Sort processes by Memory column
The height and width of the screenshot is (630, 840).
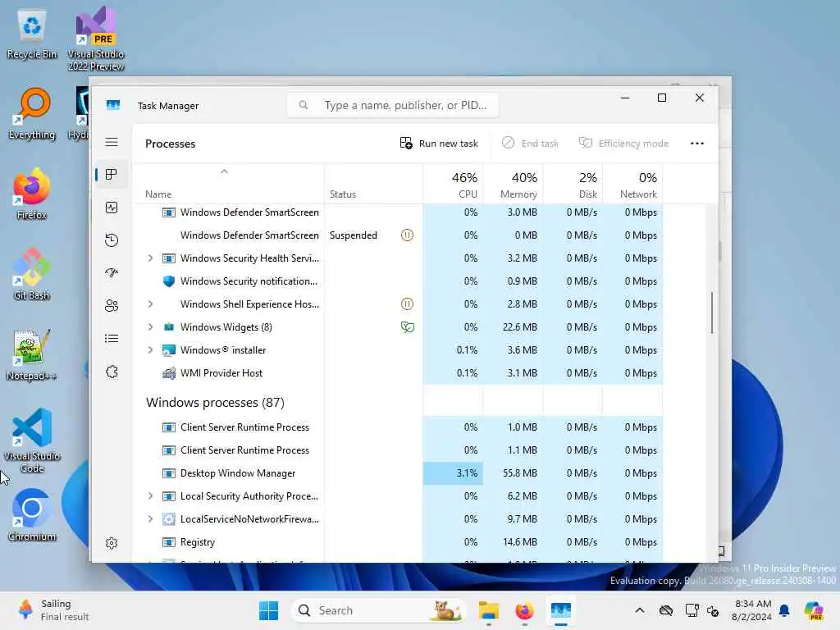tap(514, 185)
